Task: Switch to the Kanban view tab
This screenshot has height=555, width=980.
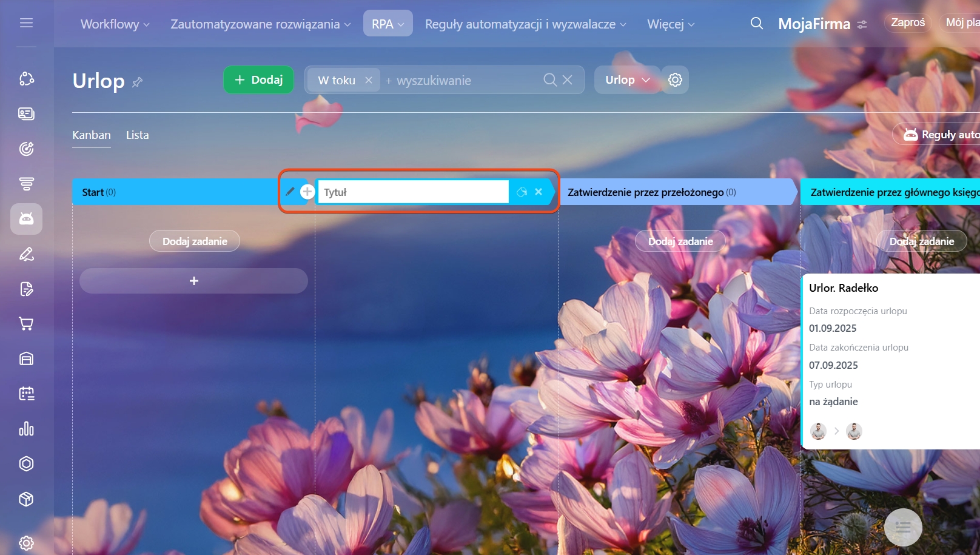Action: click(x=92, y=135)
